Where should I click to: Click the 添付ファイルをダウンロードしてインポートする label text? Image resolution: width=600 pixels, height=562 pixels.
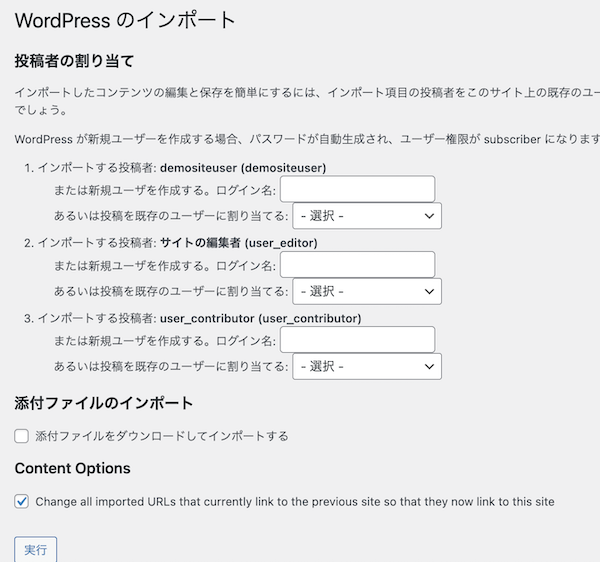click(161, 436)
